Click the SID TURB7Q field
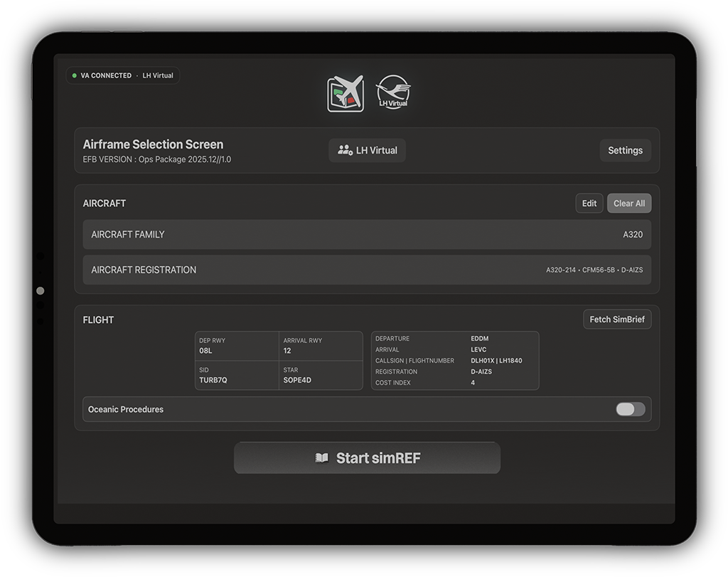Screen dimensions: 728x577 (237, 375)
